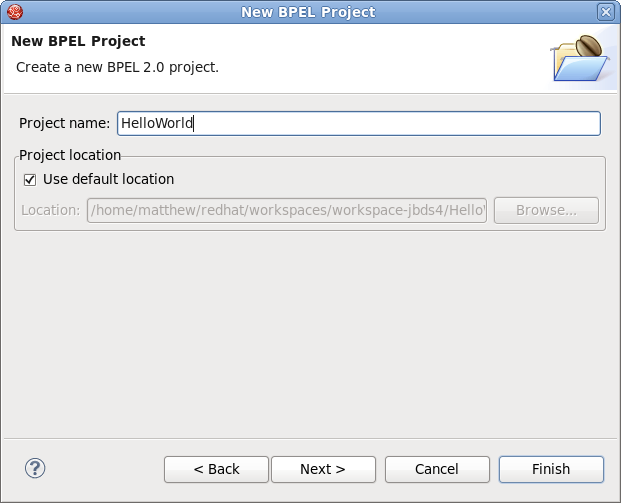Click the "Project name:" label
This screenshot has height=503, width=621.
tap(65, 124)
